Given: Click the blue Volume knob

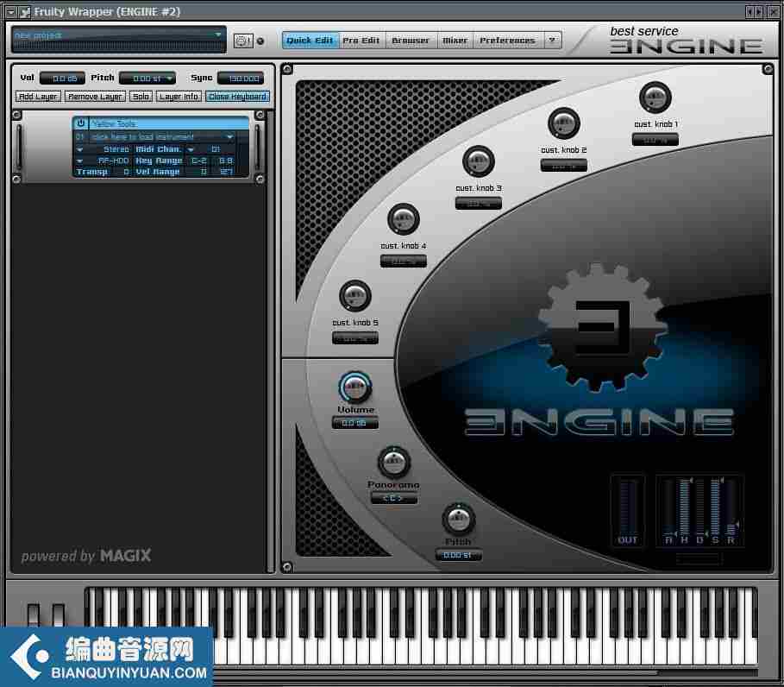Looking at the screenshot, I should point(355,388).
